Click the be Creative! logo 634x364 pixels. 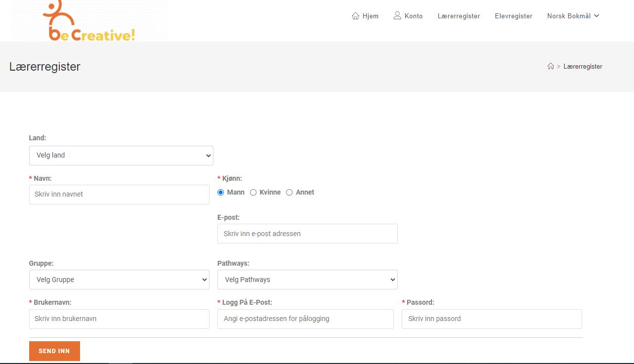pos(88,20)
